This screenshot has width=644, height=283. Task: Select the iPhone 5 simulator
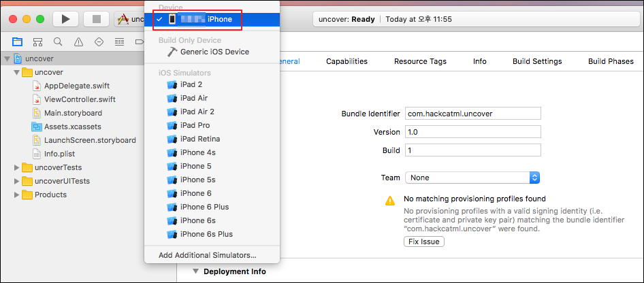click(212, 166)
